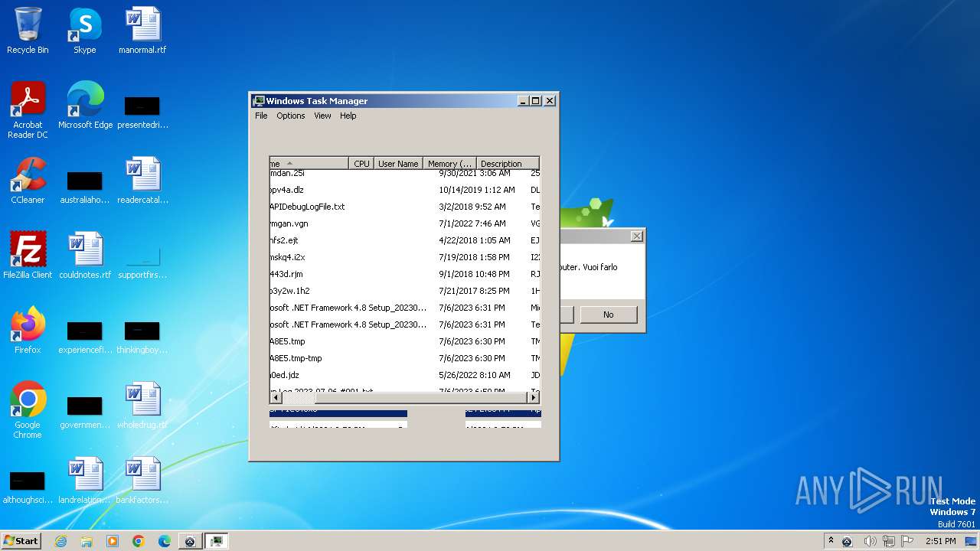This screenshot has height=551, width=980.
Task: Click No in the background dialog
Action: pos(609,315)
